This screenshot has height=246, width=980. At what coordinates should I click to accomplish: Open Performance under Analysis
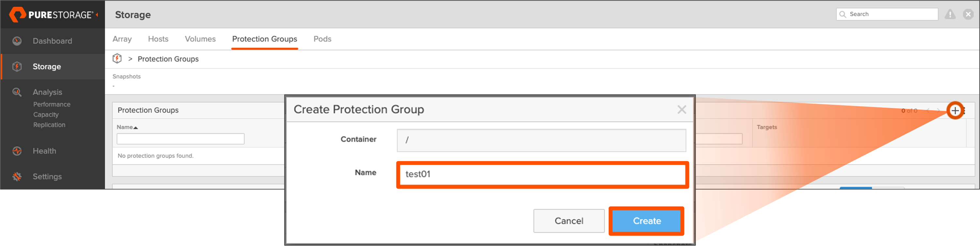coord(52,104)
